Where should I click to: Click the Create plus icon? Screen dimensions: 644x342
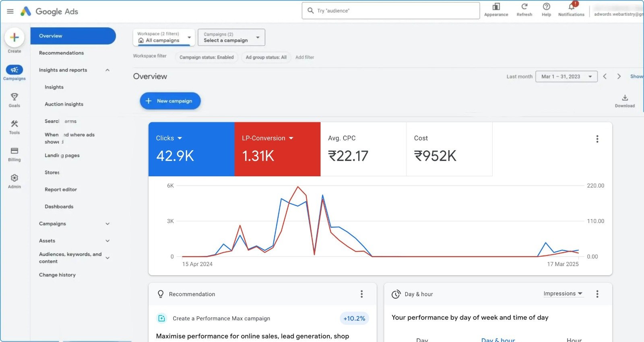14,38
